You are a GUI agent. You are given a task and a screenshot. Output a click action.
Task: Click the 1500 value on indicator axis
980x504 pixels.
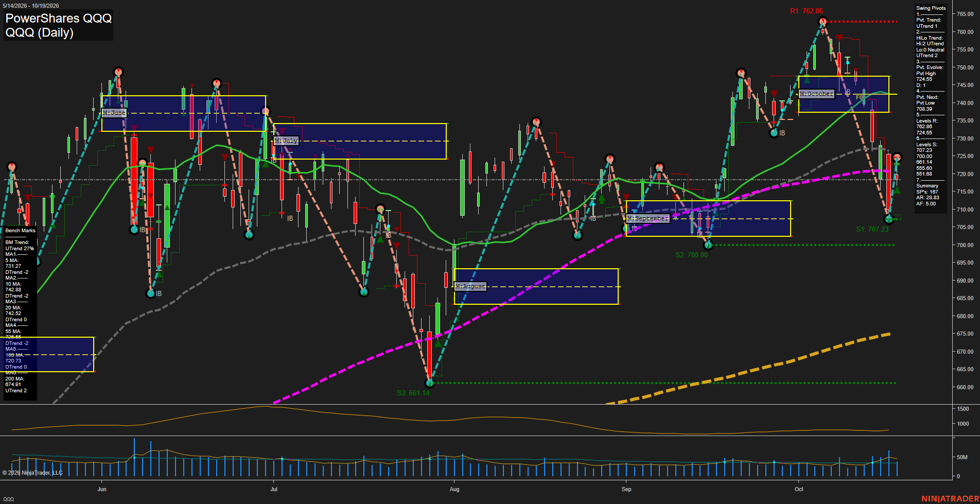pos(963,409)
